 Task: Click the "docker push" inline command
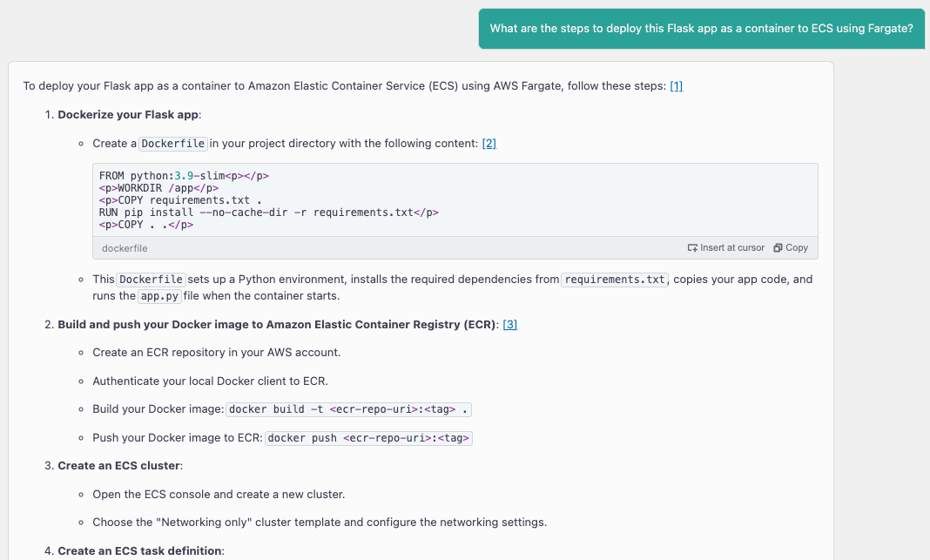click(x=368, y=438)
